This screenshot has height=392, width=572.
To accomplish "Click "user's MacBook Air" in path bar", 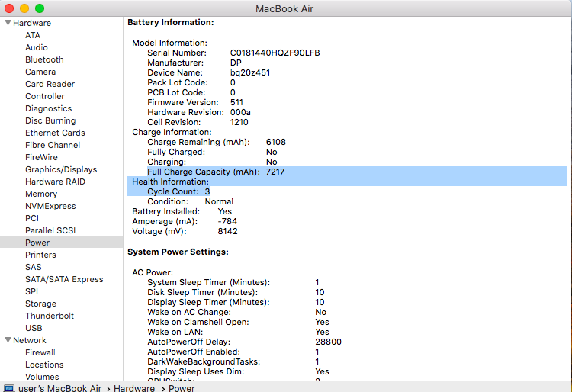I will pos(59,388).
